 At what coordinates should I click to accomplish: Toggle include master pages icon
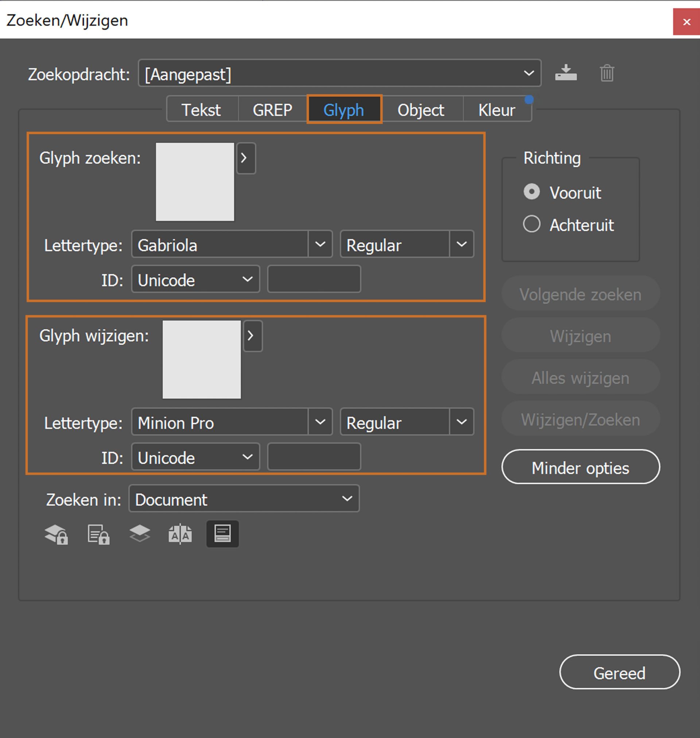pos(180,534)
